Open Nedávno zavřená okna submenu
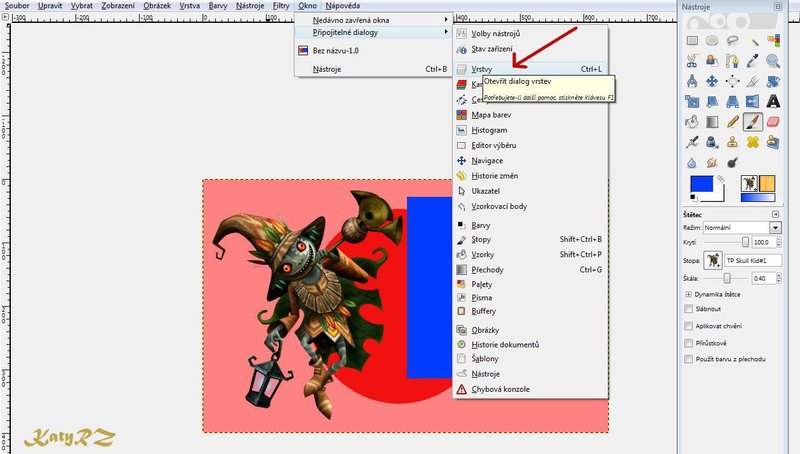Viewport: 800px width, 454px height. (374, 20)
